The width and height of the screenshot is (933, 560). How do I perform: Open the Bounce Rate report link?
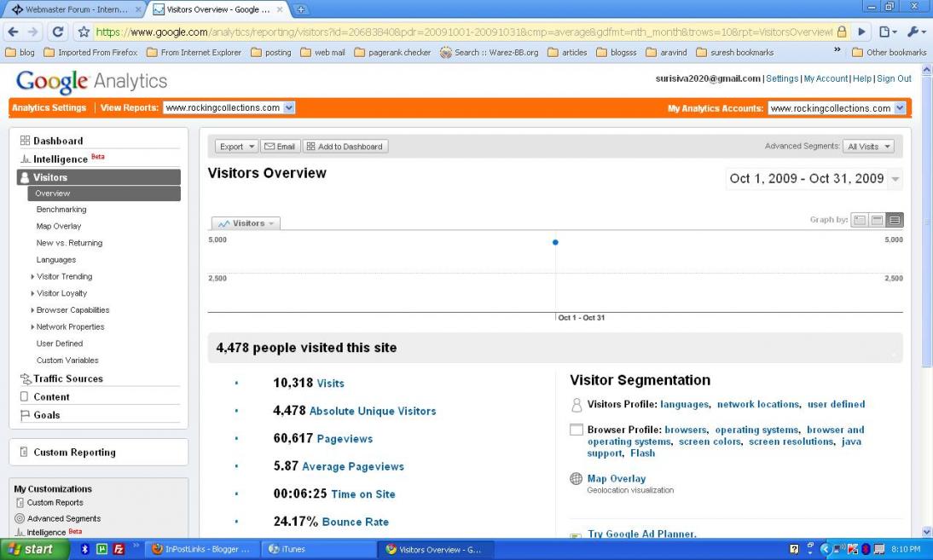(356, 522)
